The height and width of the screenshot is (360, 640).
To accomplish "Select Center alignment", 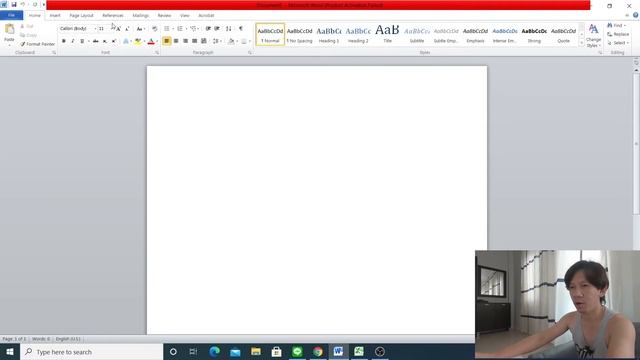I will click(x=176, y=41).
